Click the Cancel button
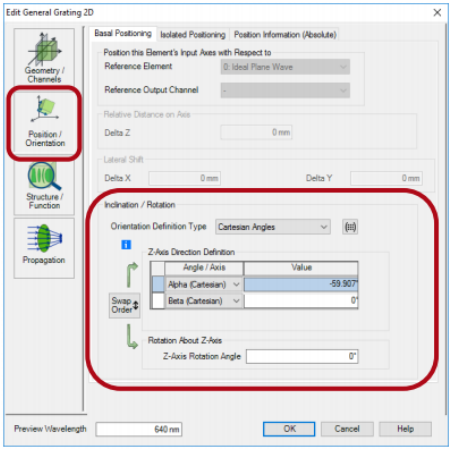The width and height of the screenshot is (452, 451). (x=347, y=429)
